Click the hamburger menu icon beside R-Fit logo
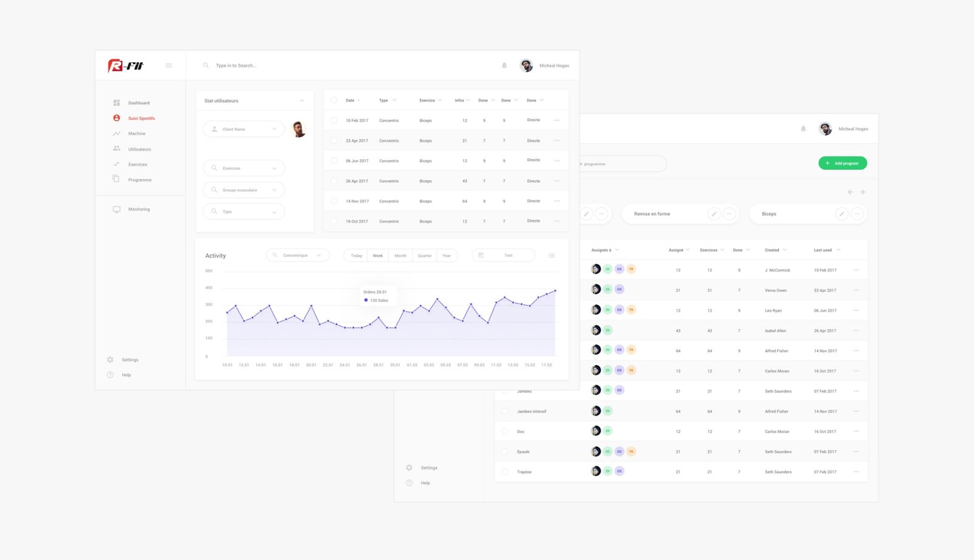This screenshot has height=560, width=974. [169, 66]
